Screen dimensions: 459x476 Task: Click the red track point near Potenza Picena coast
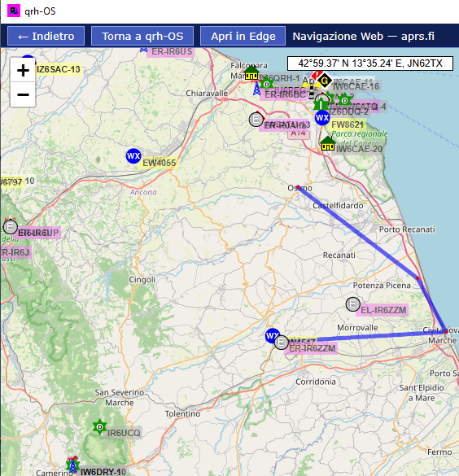(x=417, y=278)
